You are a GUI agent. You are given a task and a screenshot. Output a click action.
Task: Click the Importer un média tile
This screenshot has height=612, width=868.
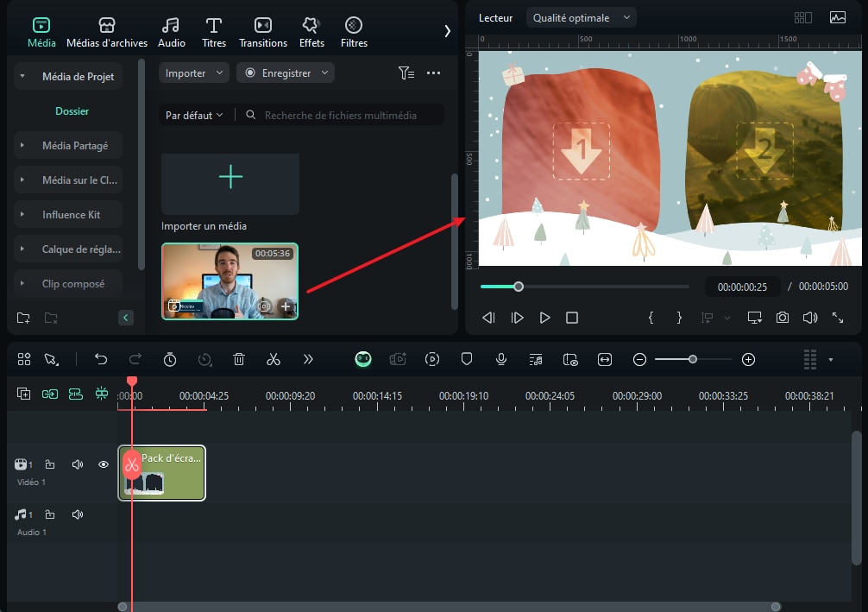pos(230,184)
